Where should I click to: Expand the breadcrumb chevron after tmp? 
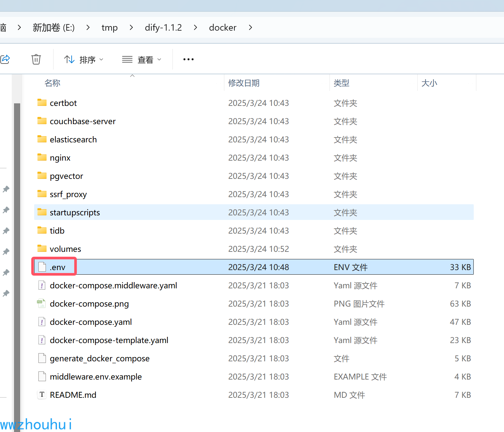point(131,27)
